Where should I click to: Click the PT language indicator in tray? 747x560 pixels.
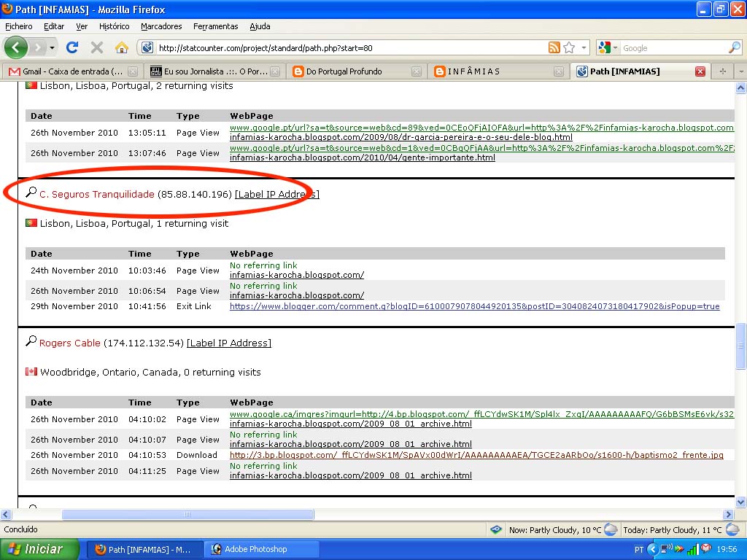(639, 550)
